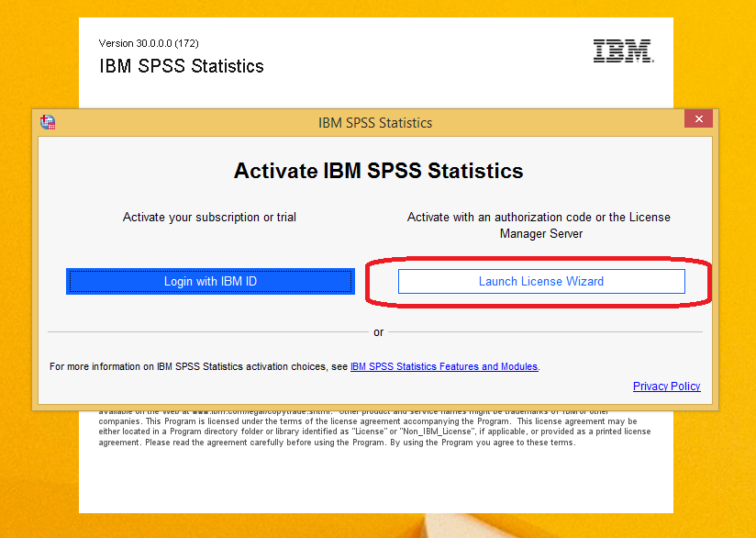Click the 'Activate IBM SPSS Statistics' heading
The width and height of the screenshot is (756, 538).
[379, 171]
